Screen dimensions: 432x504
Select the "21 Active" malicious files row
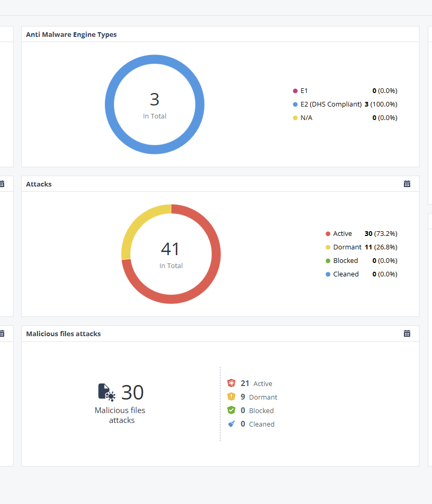[250, 383]
